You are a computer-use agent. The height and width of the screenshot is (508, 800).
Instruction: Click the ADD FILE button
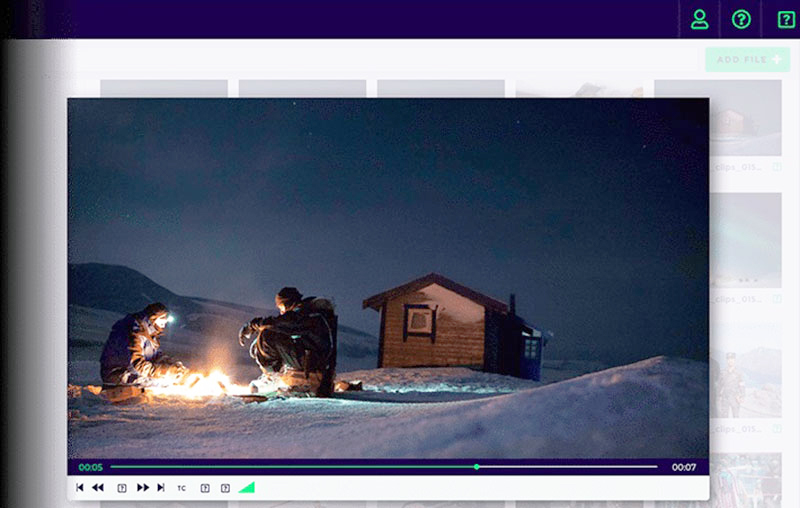click(x=748, y=60)
